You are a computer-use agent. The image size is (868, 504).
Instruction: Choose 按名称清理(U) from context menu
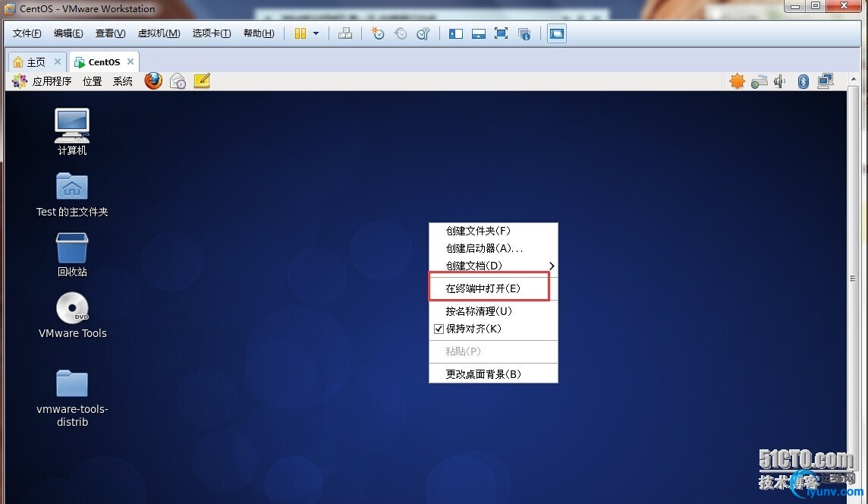coord(493,311)
